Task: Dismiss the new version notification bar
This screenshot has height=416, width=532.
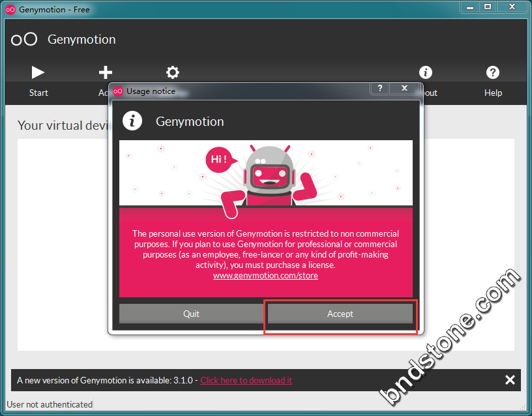Action: pyautogui.click(x=510, y=380)
